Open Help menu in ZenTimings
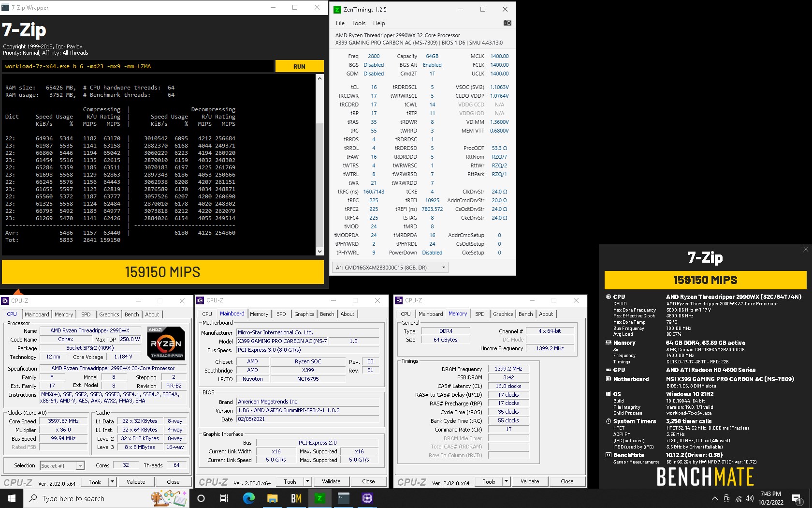Screen dimensions: 812x508 click(x=379, y=23)
